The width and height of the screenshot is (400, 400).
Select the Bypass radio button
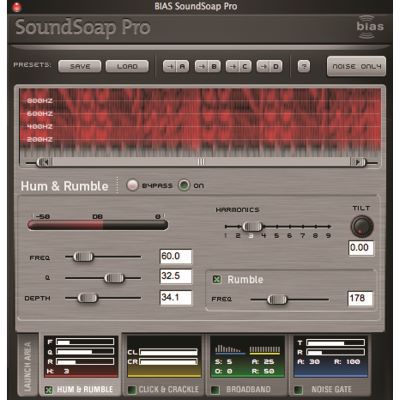point(132,185)
